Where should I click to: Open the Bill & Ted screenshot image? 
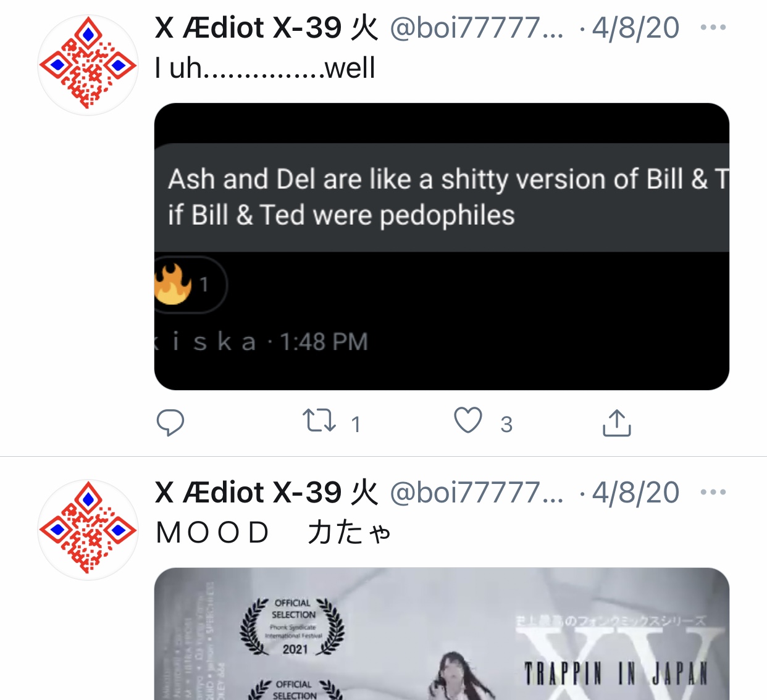(x=442, y=246)
